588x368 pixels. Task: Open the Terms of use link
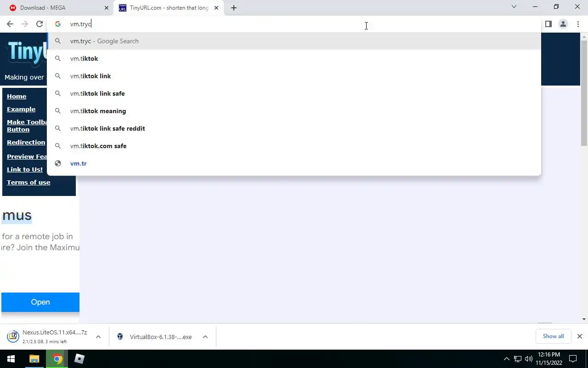tap(28, 182)
